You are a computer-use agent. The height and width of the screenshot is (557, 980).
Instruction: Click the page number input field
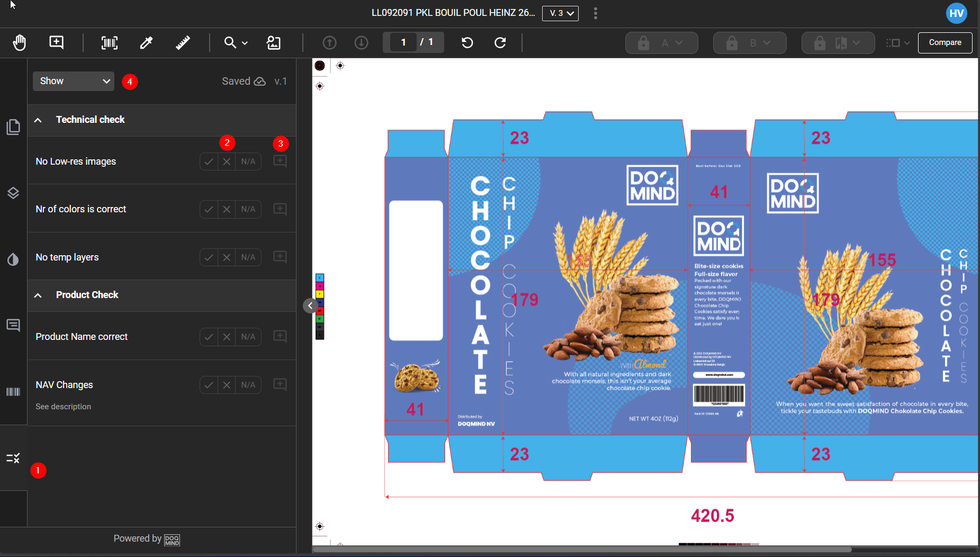click(403, 42)
